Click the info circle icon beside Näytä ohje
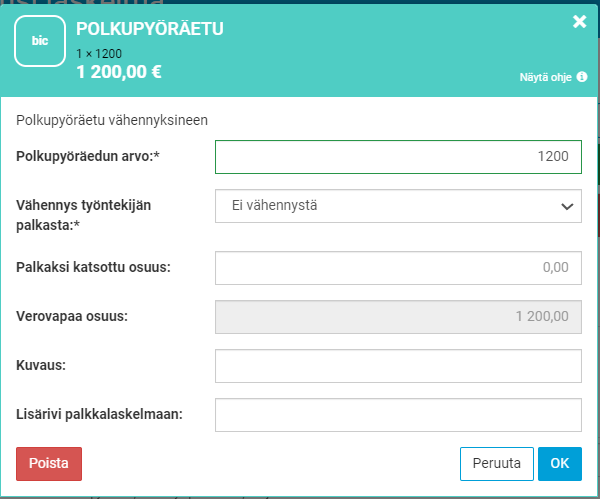 point(582,76)
